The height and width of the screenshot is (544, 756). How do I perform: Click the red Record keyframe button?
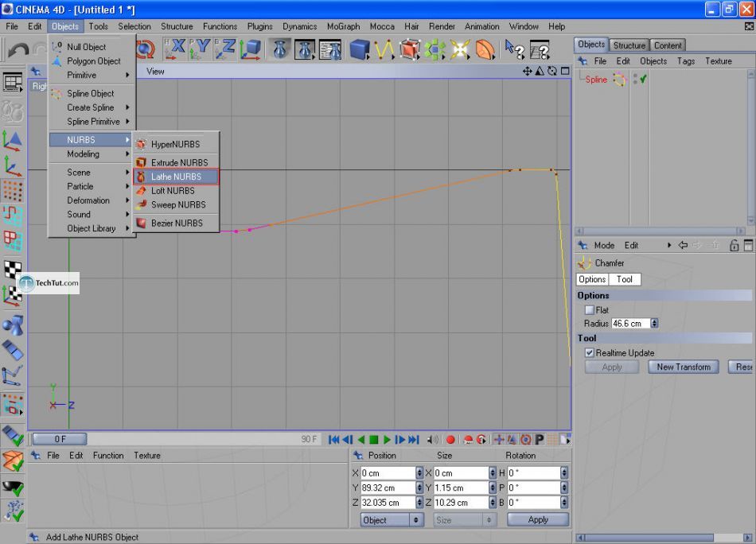[x=450, y=440]
